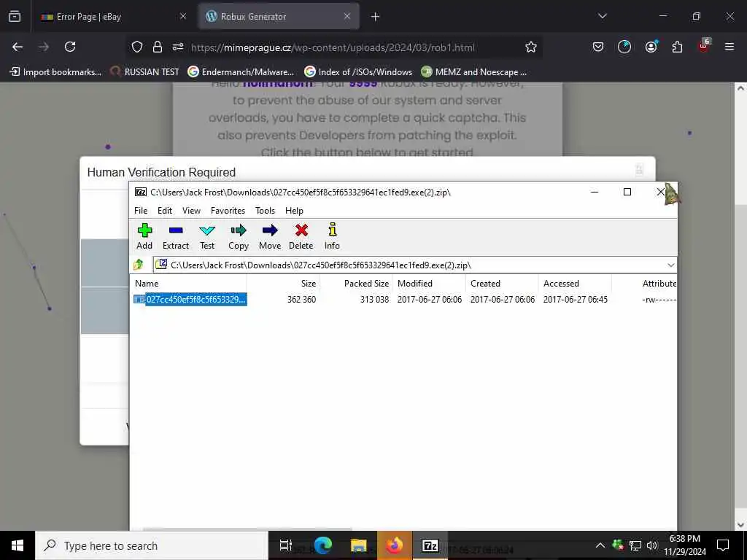The width and height of the screenshot is (747, 560).
Task: Launch Microsoft Edge from the taskbar
Action: pyautogui.click(x=322, y=545)
